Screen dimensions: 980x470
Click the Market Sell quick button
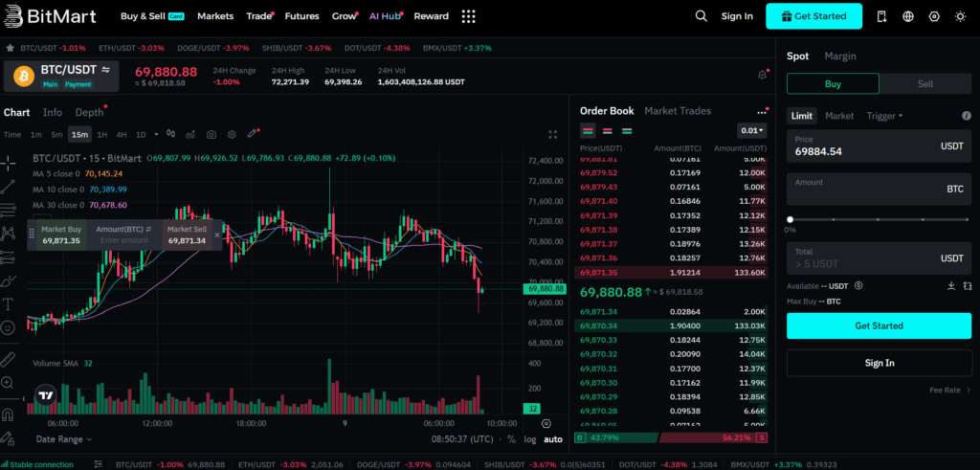(x=187, y=235)
